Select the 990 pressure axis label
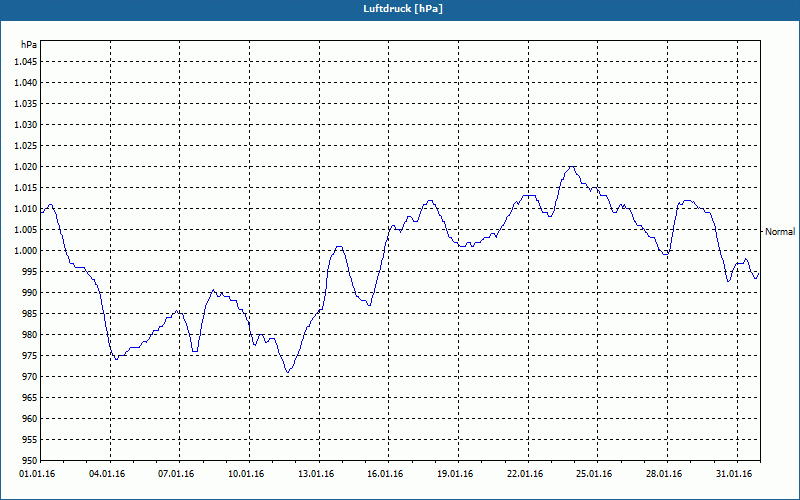The image size is (800, 500). click(x=30, y=293)
